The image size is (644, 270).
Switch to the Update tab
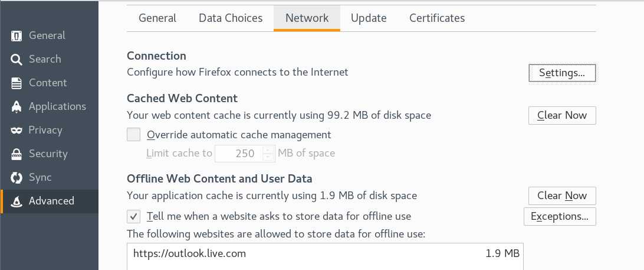point(369,18)
